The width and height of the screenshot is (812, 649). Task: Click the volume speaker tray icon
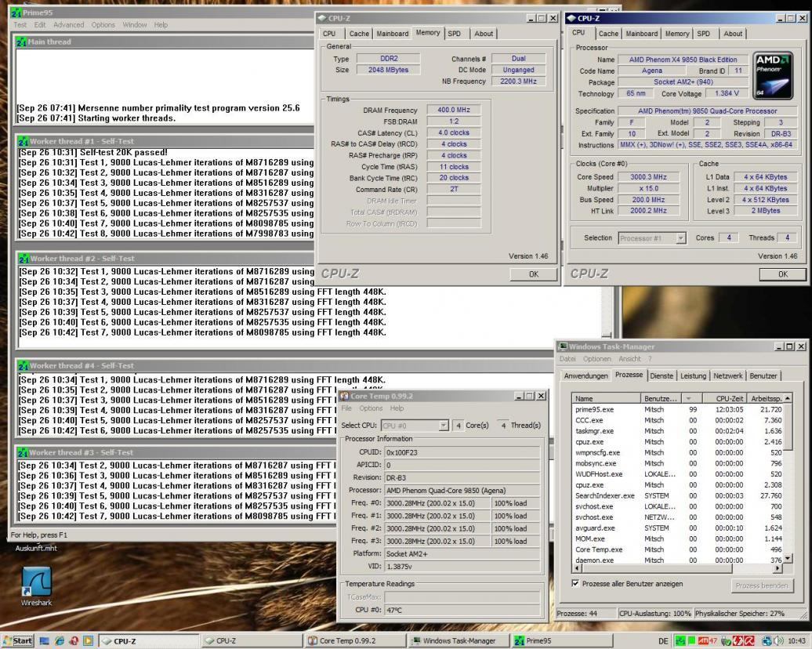(x=778, y=641)
